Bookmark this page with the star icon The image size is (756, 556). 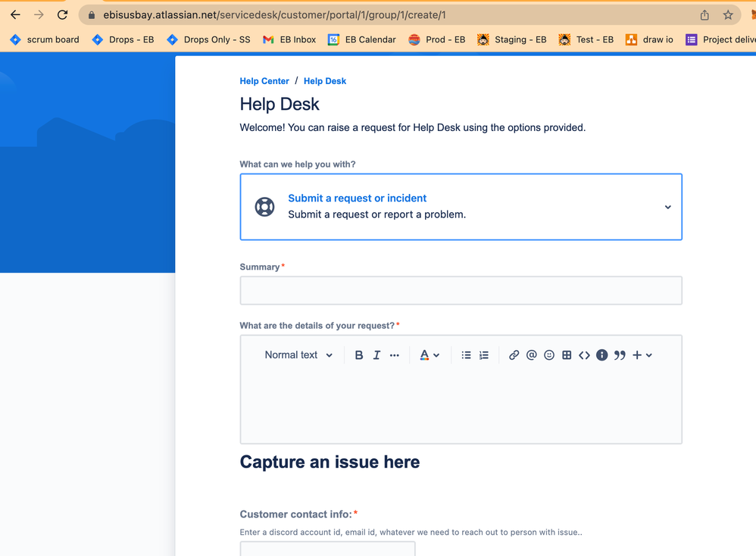(728, 15)
